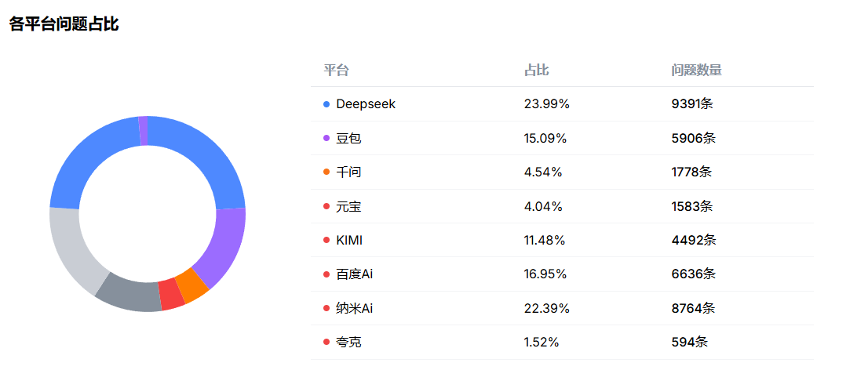The image size is (868, 370).
Task: Select the large purple donut segment
Action: (223, 245)
